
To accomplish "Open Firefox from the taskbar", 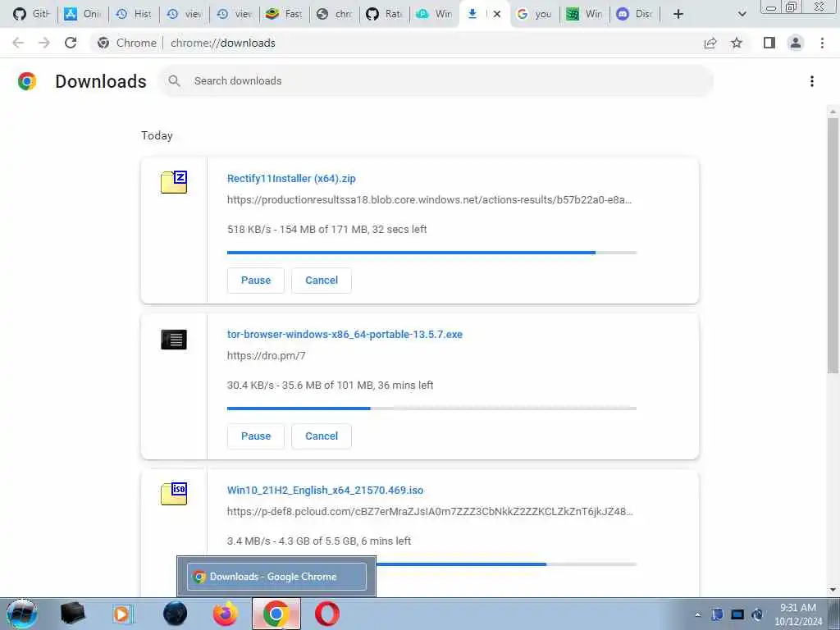I will (x=226, y=614).
